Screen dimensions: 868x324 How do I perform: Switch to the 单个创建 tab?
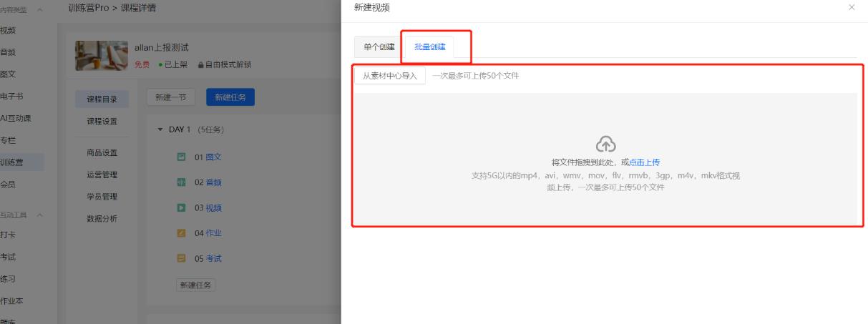(x=379, y=47)
